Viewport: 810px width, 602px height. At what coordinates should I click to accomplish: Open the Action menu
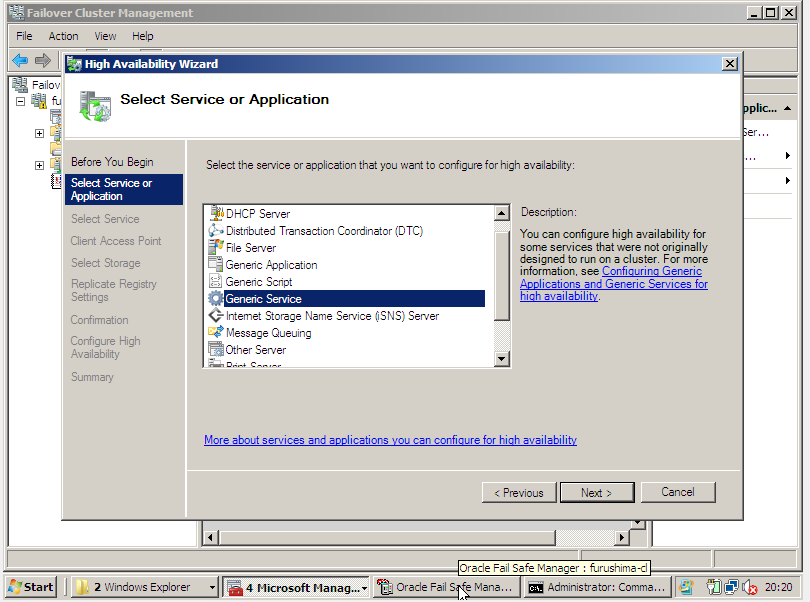click(x=64, y=36)
